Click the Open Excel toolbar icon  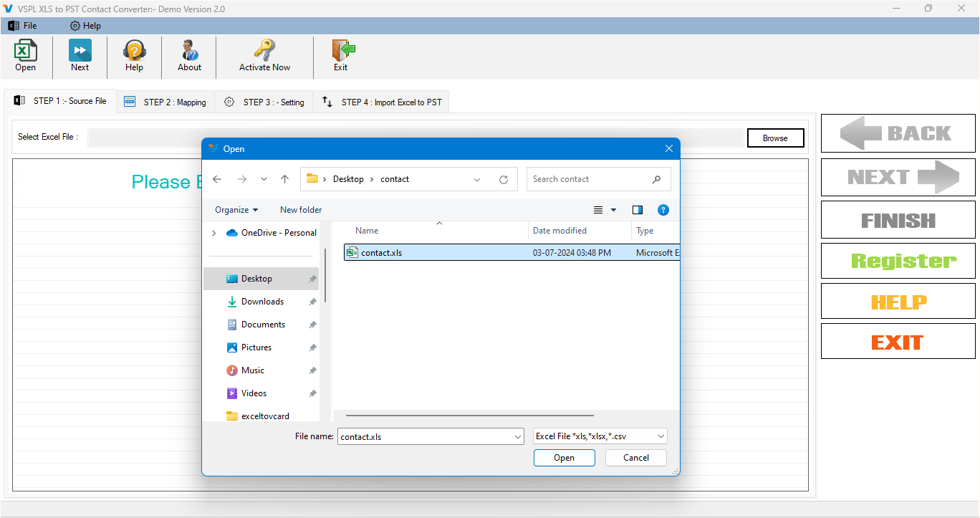point(26,51)
